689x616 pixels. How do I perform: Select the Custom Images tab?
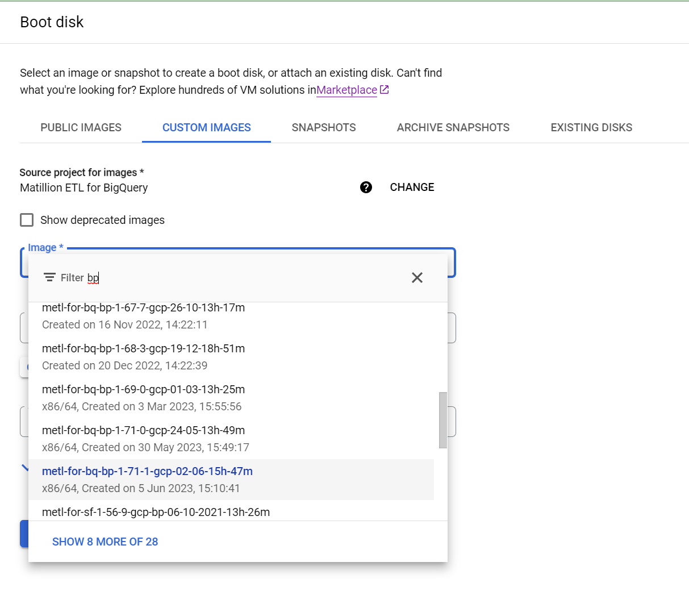[x=207, y=127]
